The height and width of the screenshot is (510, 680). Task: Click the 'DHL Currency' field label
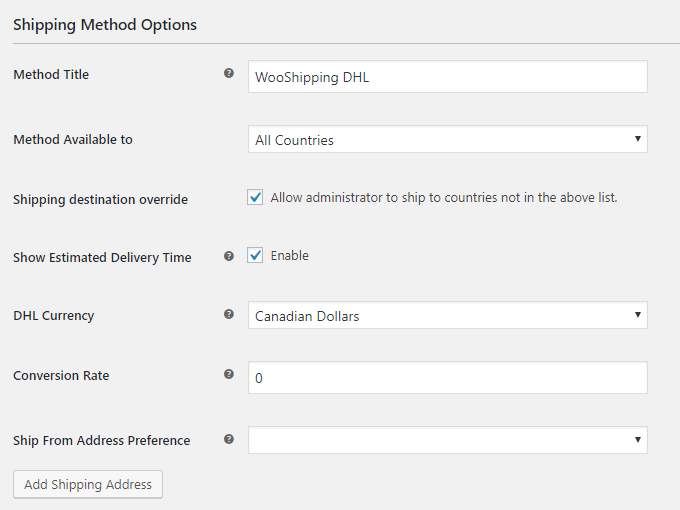[x=54, y=316]
